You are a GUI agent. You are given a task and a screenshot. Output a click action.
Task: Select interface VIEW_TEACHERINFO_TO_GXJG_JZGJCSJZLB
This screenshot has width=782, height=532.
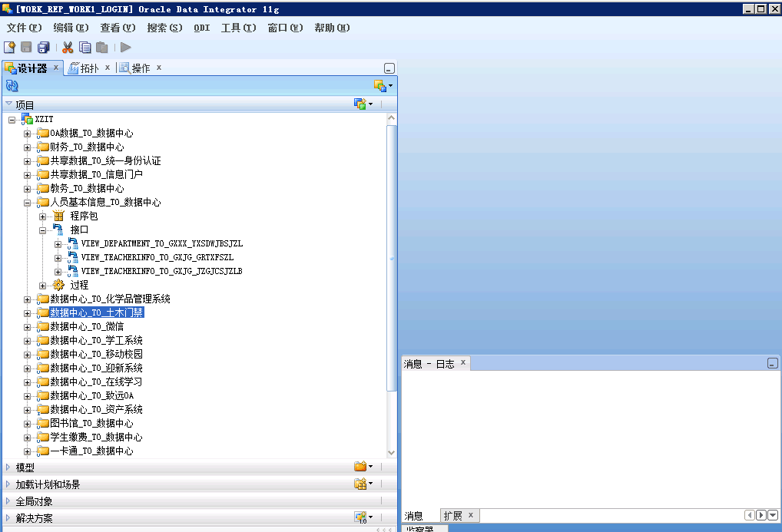[x=161, y=271]
